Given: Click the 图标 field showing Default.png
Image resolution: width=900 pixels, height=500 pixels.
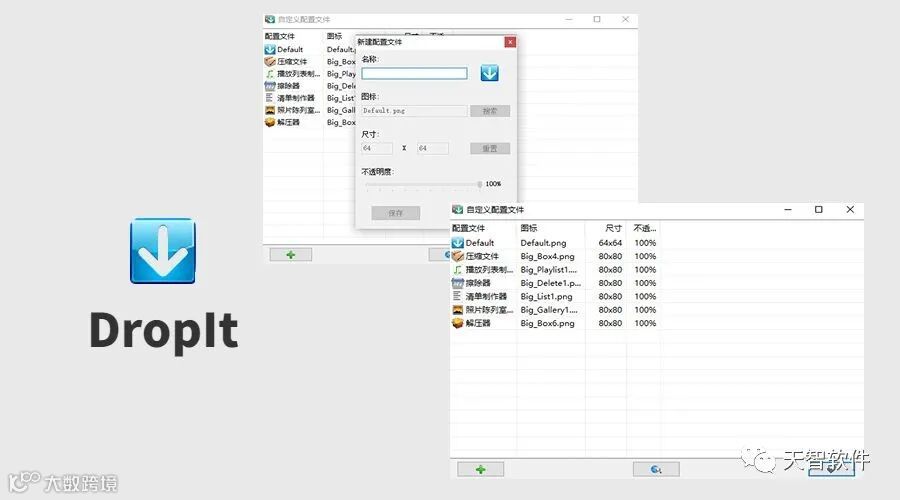Looking at the screenshot, I should click(x=414, y=111).
